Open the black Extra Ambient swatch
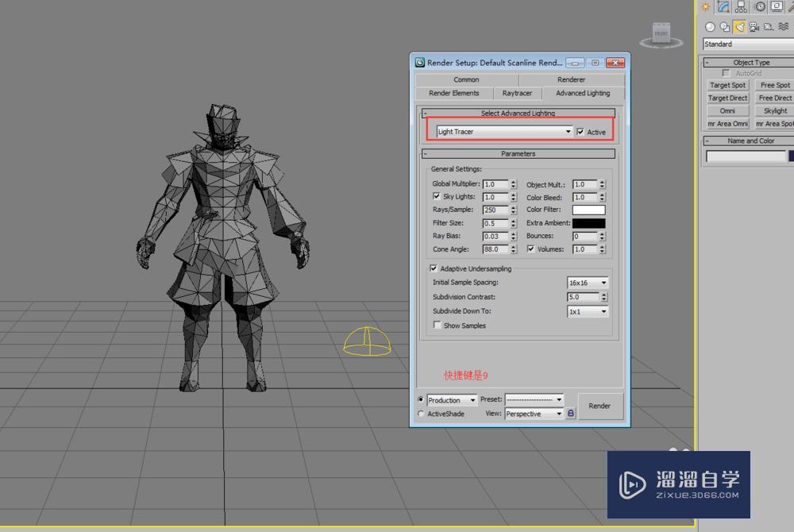 pos(588,222)
